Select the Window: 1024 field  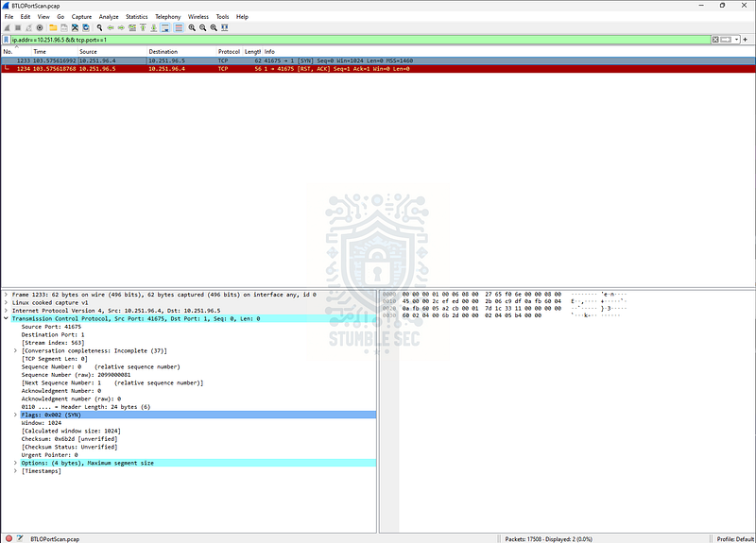(x=41, y=423)
